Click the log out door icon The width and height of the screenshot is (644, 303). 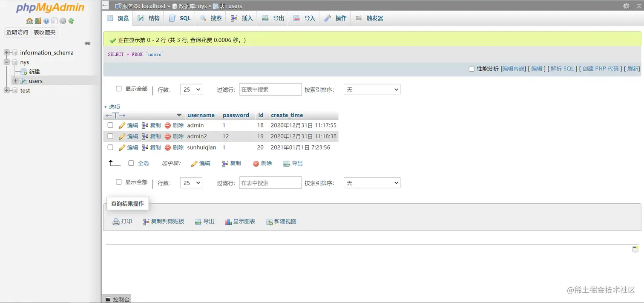pos(38,21)
